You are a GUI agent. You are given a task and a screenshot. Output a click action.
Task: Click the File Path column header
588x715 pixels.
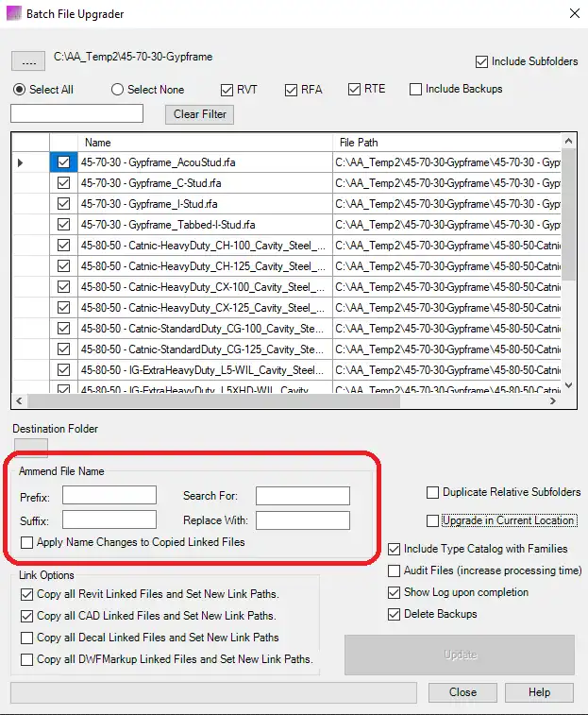(x=446, y=142)
